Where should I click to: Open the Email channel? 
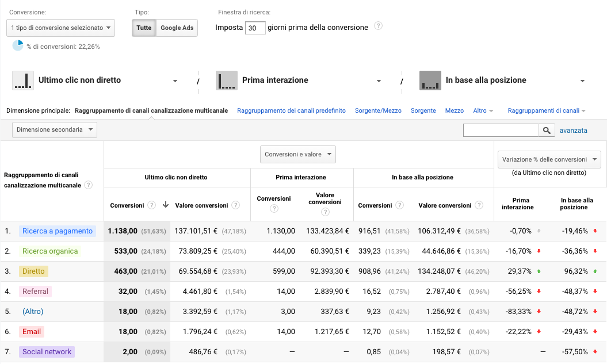point(31,331)
